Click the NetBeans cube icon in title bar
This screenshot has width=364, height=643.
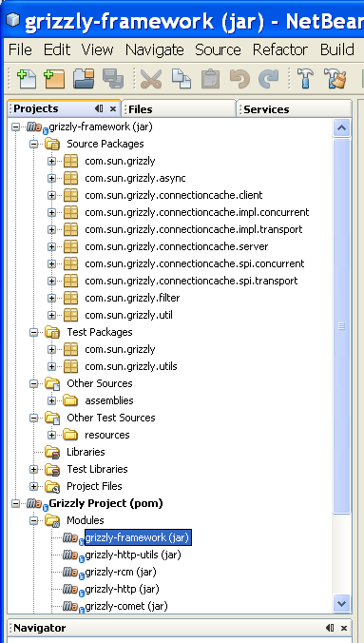[x=12, y=20]
